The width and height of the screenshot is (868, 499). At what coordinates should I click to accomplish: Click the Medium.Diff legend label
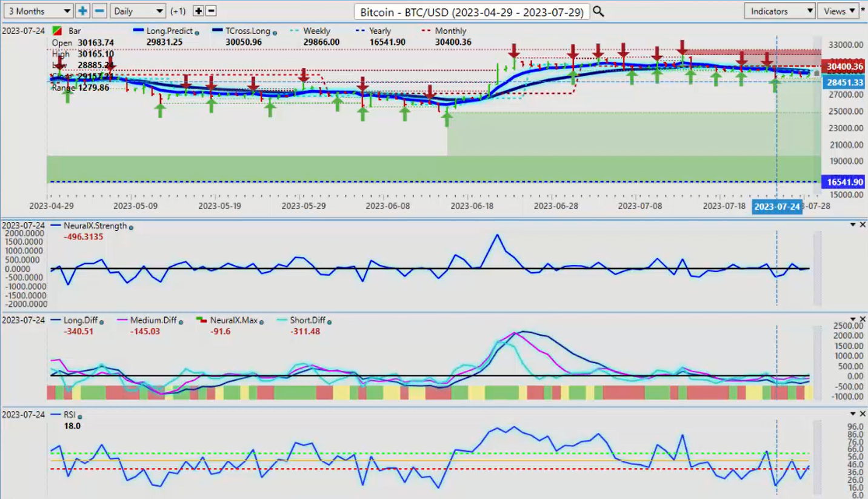pos(154,320)
